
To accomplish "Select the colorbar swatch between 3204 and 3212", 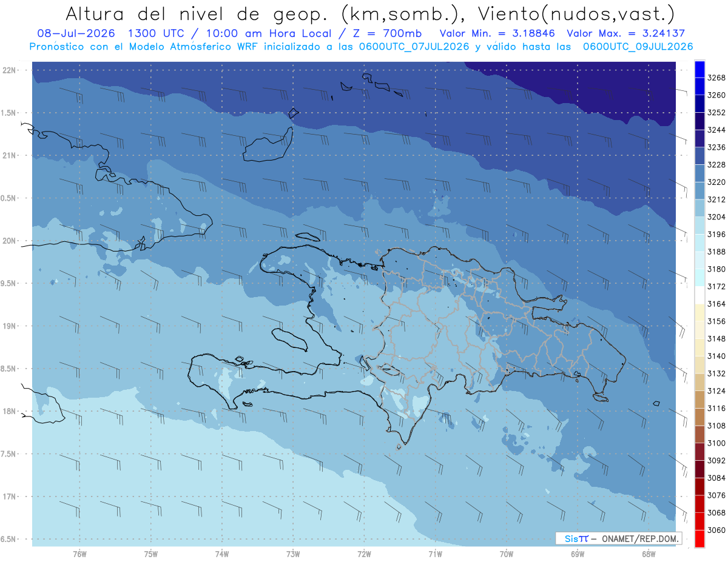I will (x=699, y=209).
